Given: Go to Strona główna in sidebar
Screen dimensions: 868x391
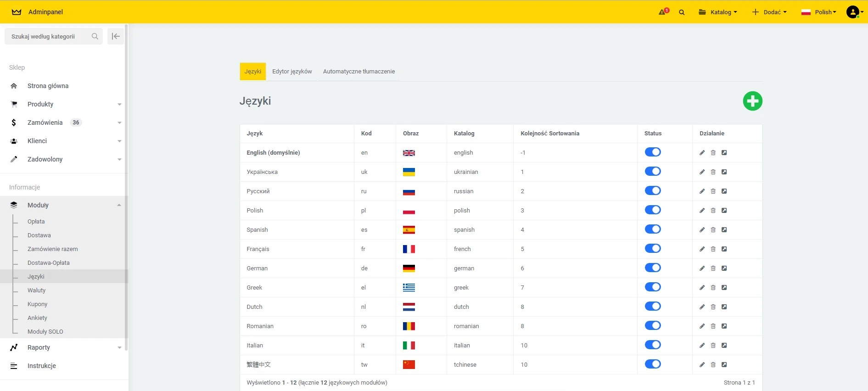Looking at the screenshot, I should click(48, 86).
